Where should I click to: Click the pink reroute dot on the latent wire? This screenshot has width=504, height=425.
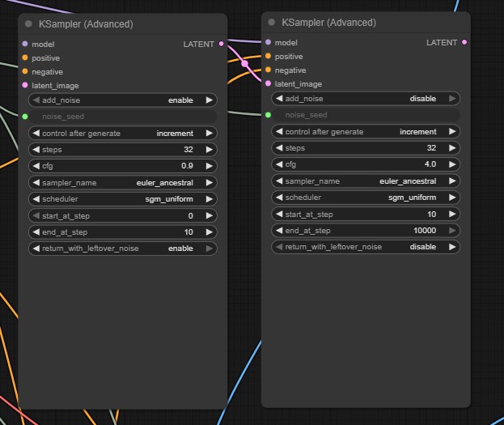(x=244, y=64)
